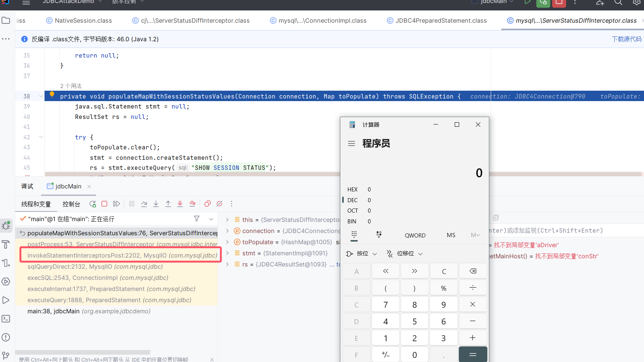
Task: Open the Problems tool in left sidebar
Action: click(6, 337)
